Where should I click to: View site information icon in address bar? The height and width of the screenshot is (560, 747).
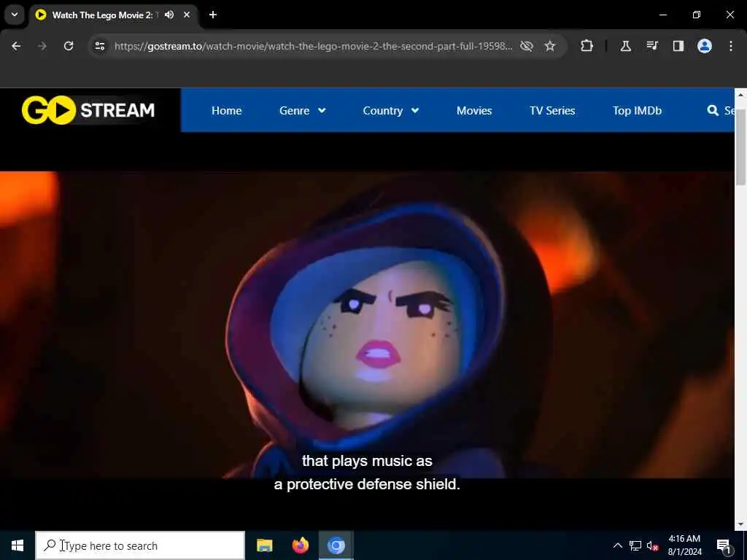click(99, 46)
